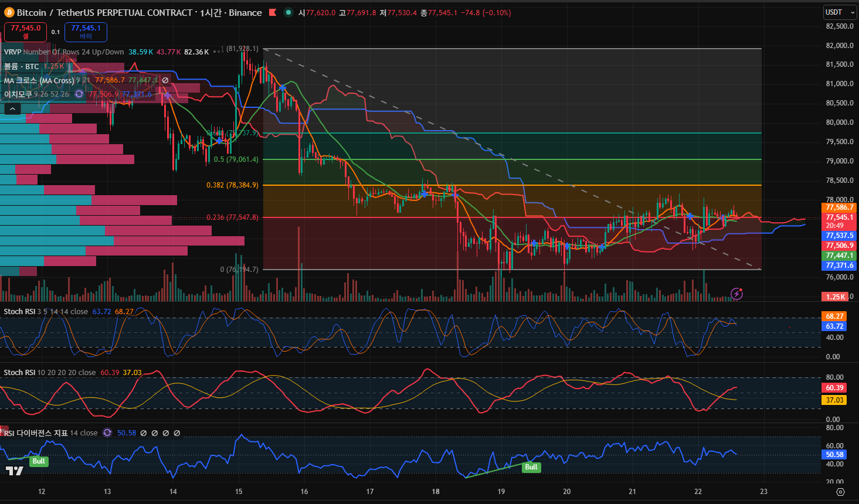This screenshot has height=504, width=859.
Task: Click the orange Bitcoin logo icon
Action: pyautogui.click(x=9, y=12)
